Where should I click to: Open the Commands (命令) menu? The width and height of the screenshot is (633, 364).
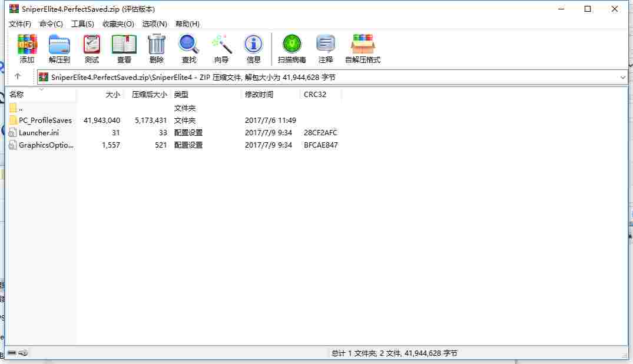coord(51,24)
